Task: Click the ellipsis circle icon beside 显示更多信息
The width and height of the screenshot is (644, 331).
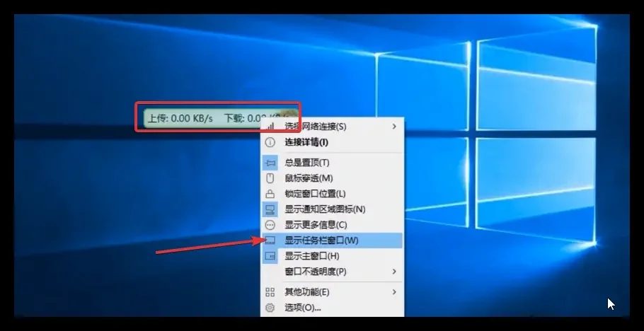Action: point(270,225)
